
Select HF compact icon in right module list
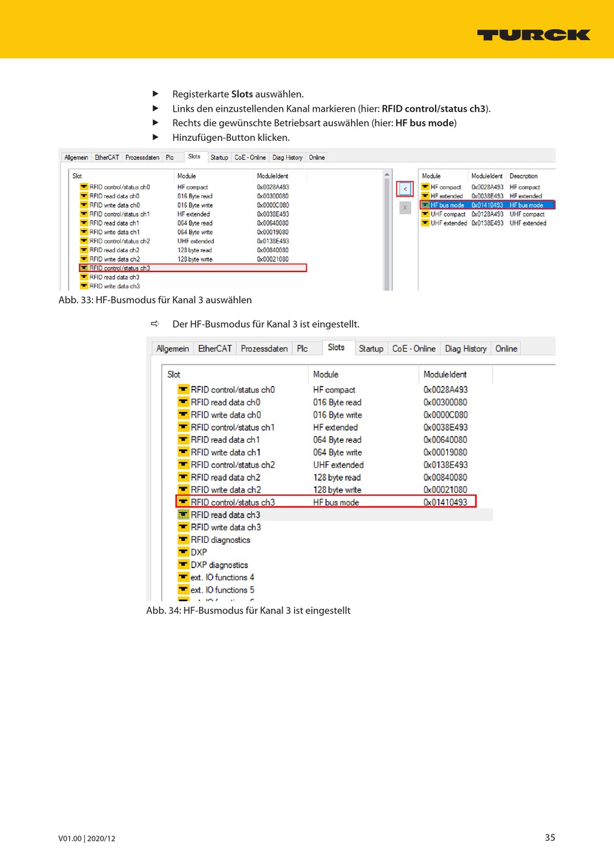(425, 187)
